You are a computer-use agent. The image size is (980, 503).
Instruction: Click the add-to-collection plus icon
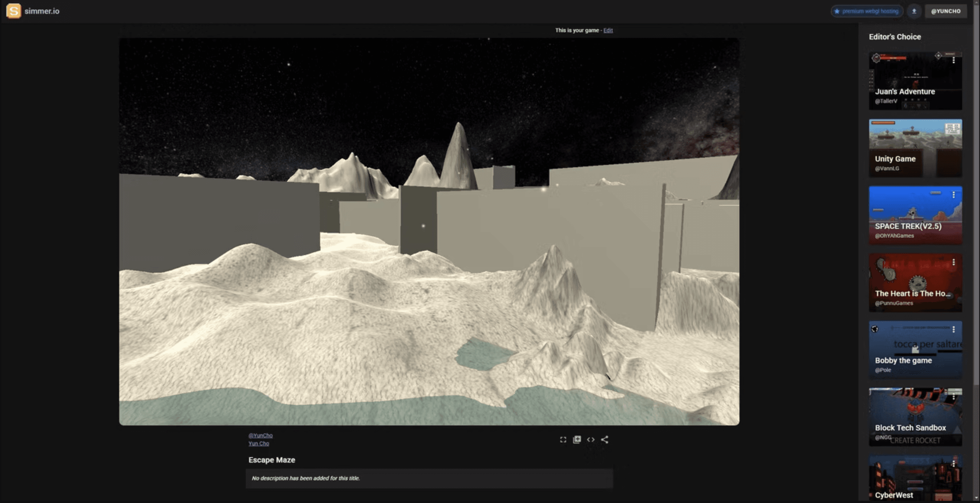(x=577, y=439)
